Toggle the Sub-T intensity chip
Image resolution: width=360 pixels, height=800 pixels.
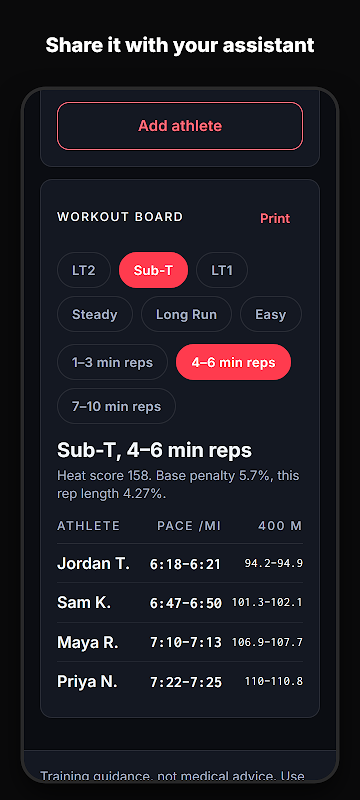[153, 270]
